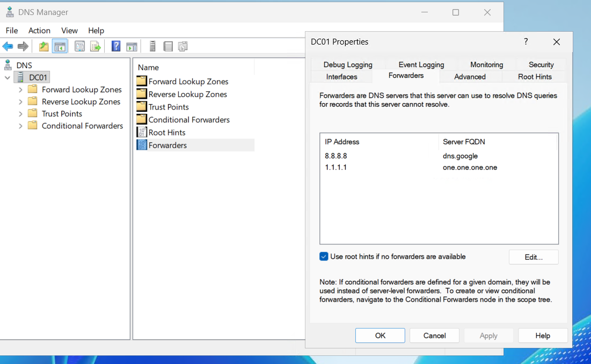
Task: Click the Properties toolbar icon
Action: 79,46
